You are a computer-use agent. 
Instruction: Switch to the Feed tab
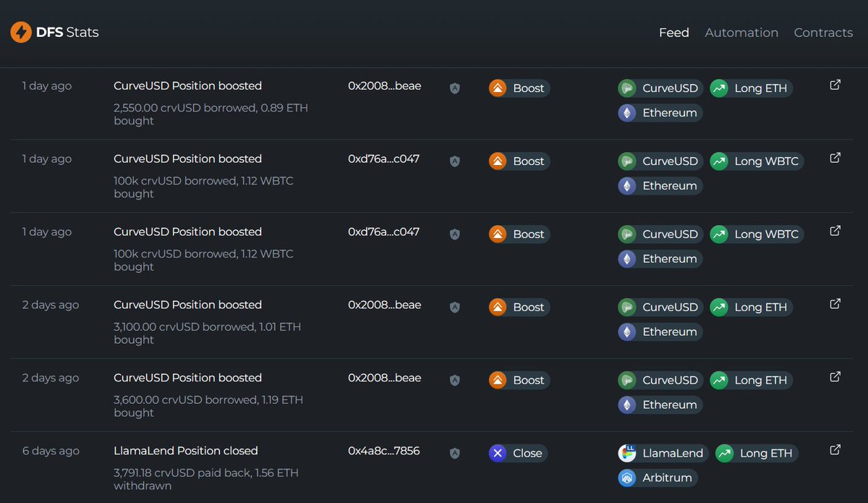[673, 33]
